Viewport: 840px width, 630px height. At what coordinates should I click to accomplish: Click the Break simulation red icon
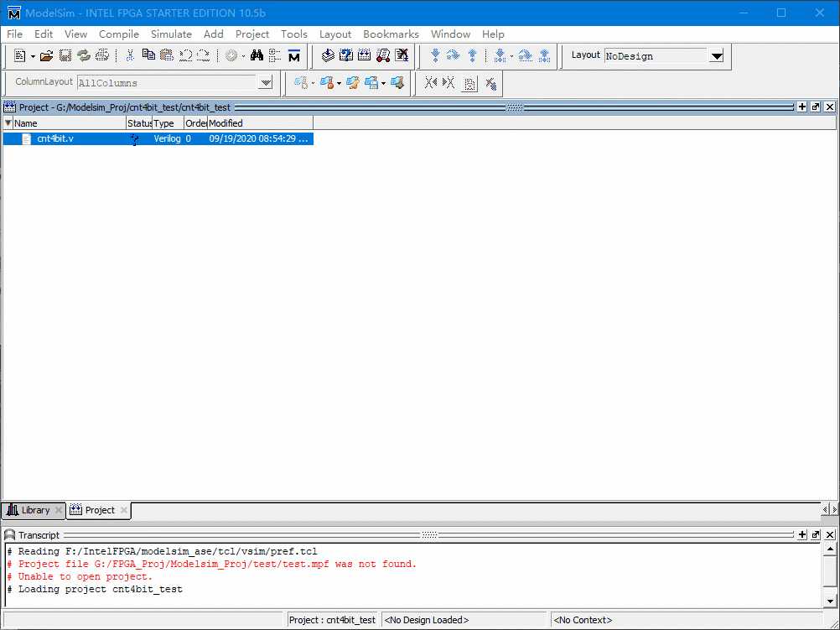[383, 55]
